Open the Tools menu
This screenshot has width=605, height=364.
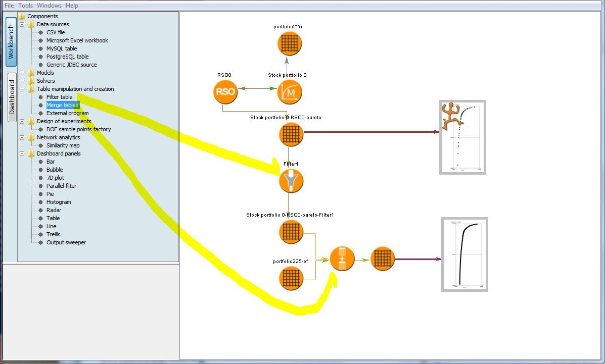25,6
